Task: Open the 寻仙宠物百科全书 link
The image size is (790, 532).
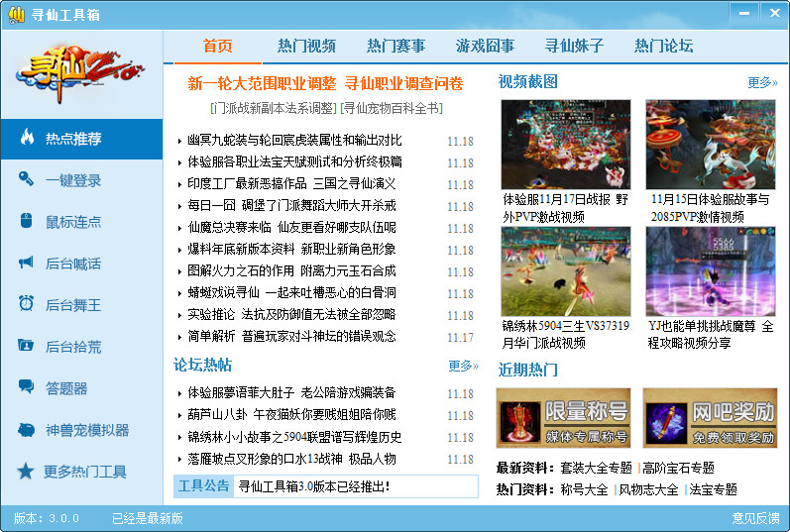Action: pos(392,108)
